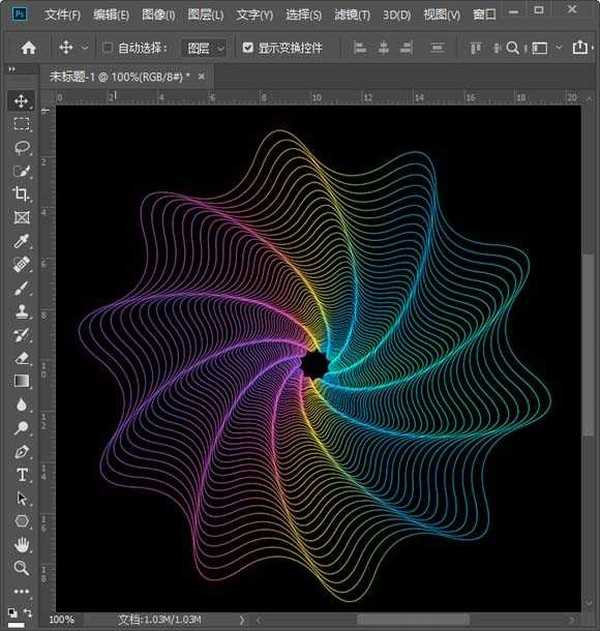Select the Rectangular Marquee tool
The width and height of the screenshot is (600, 631).
coord(22,124)
